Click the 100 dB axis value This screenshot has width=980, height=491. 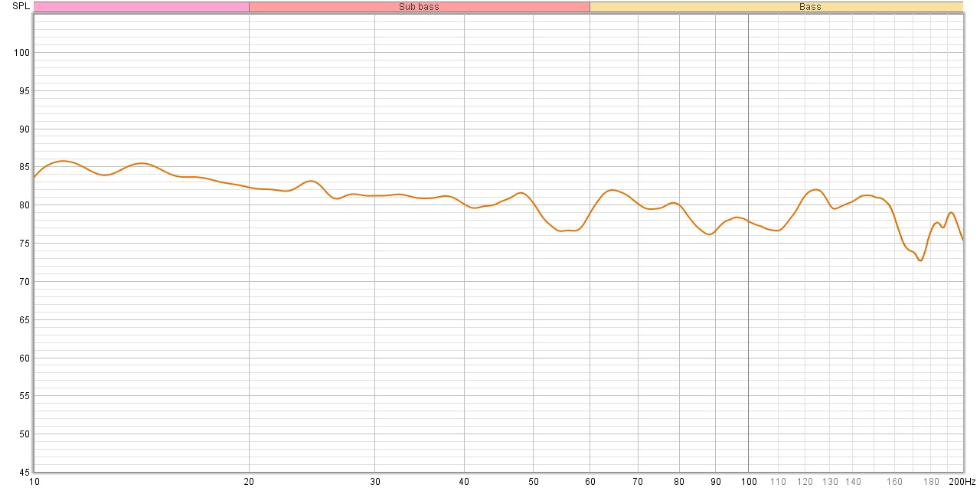[x=22, y=53]
